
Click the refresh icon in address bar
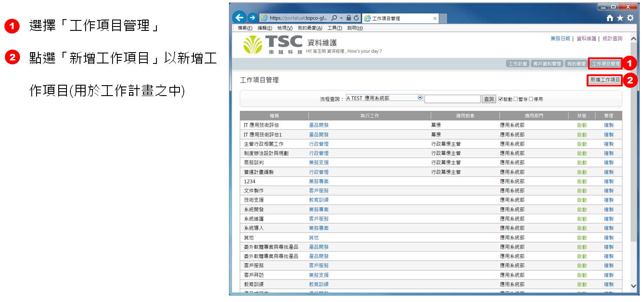coord(356,18)
